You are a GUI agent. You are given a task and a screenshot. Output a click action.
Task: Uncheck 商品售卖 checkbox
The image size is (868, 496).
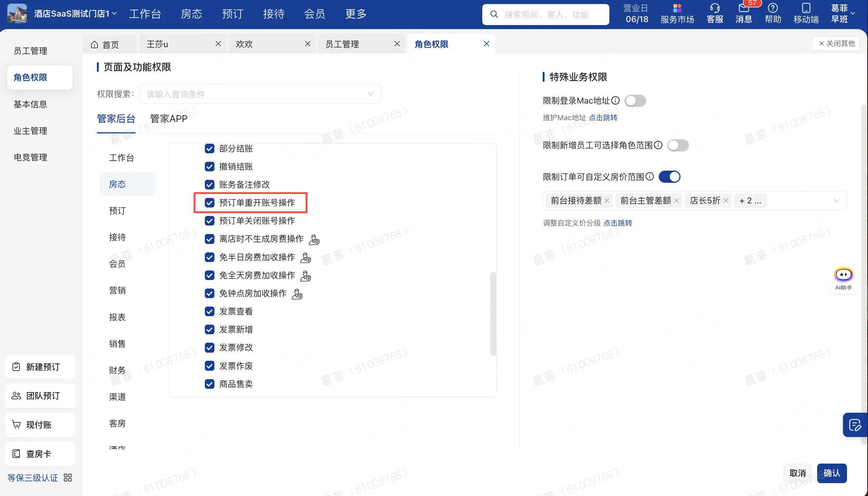209,384
